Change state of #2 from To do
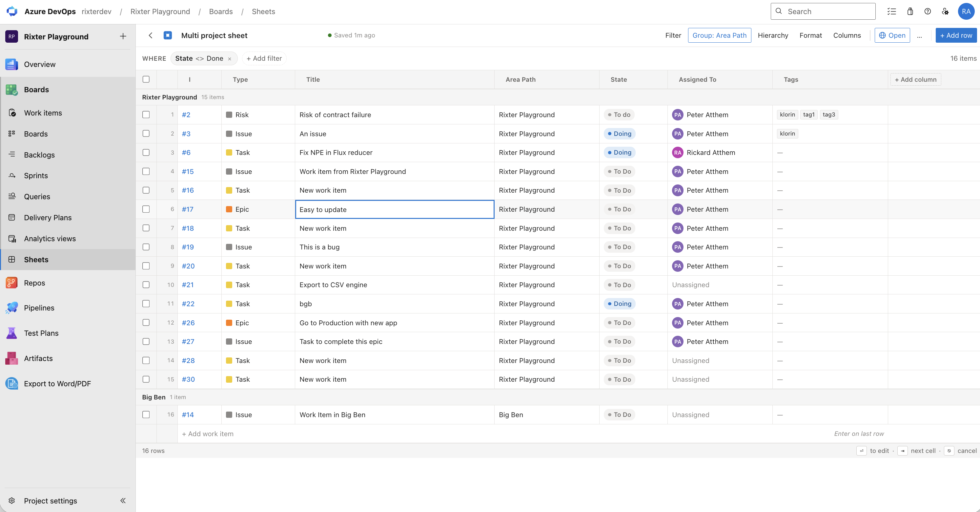Screen dimensions: 980x512 (x=619, y=115)
